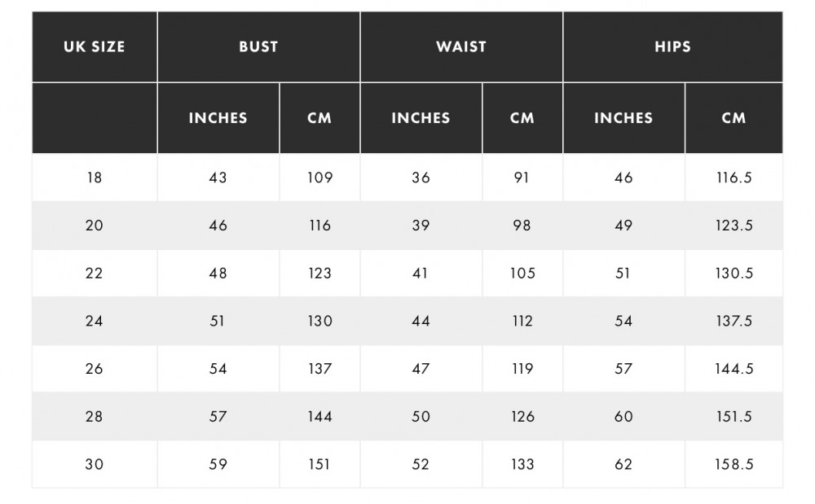Screen dimensions: 815x504
Task: Select hips value 116.5 cm cell
Action: [x=734, y=177]
